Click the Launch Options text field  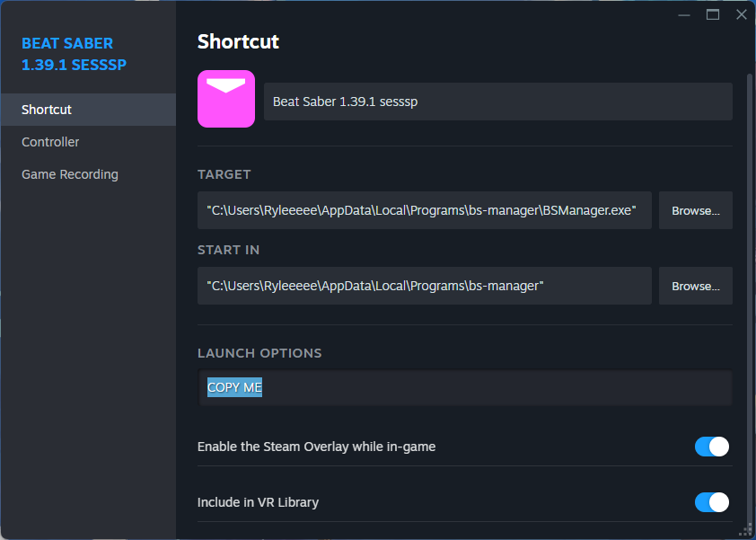click(x=465, y=387)
